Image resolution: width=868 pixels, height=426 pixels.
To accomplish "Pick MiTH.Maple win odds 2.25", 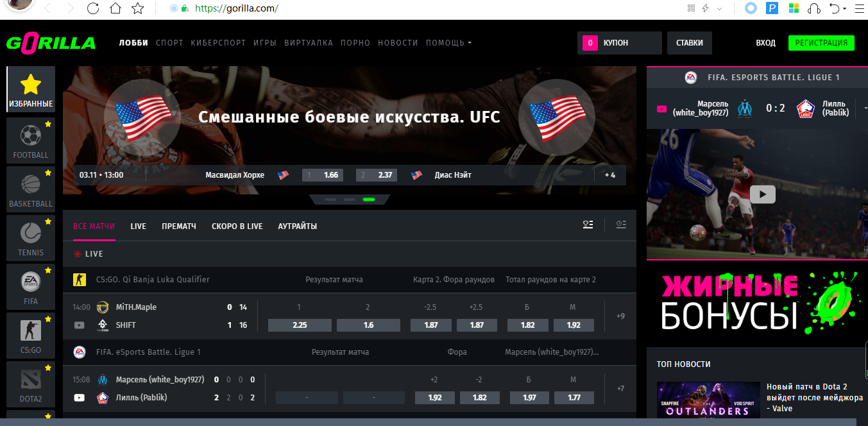I will (300, 325).
